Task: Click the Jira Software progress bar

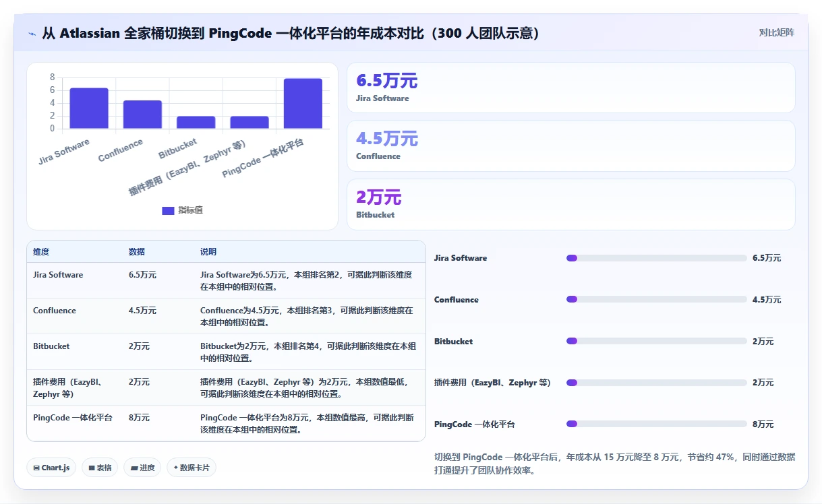Action: pyautogui.click(x=657, y=258)
